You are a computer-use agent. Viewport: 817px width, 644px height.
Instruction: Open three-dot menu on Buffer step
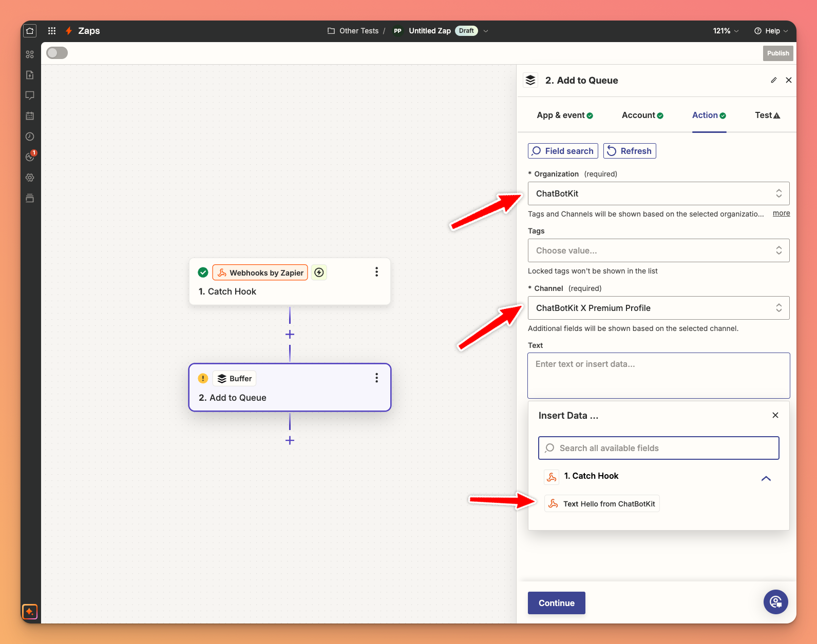coord(376,378)
